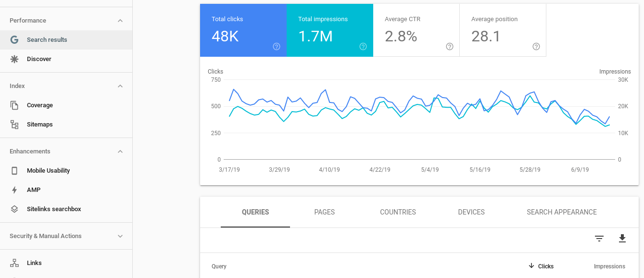
Task: Click the download icon to export data
Action: (622, 238)
